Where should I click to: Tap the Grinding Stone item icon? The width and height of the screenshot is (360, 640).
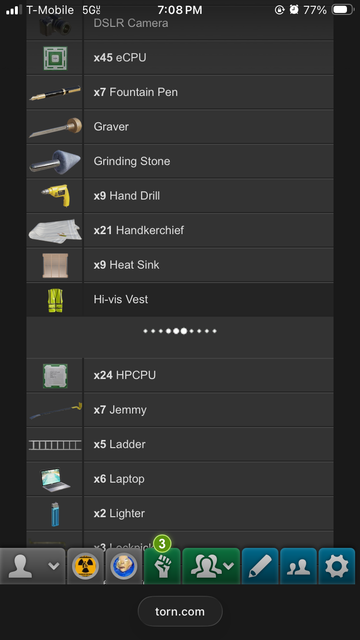click(55, 162)
